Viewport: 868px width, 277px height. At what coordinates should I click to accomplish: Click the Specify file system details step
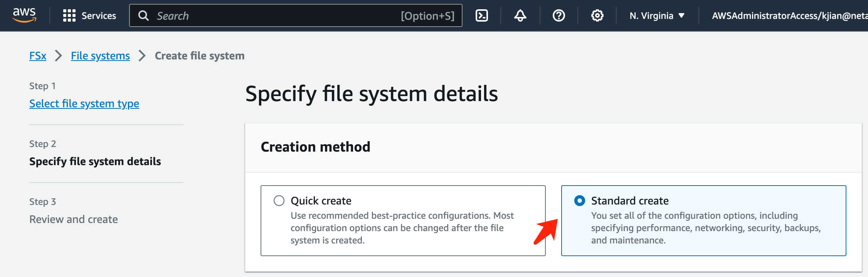[95, 162]
